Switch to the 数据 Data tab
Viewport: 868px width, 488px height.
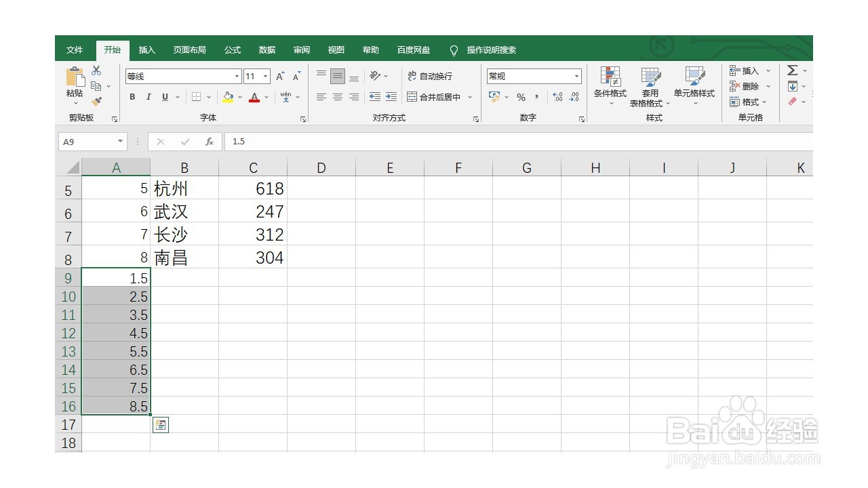pos(267,50)
